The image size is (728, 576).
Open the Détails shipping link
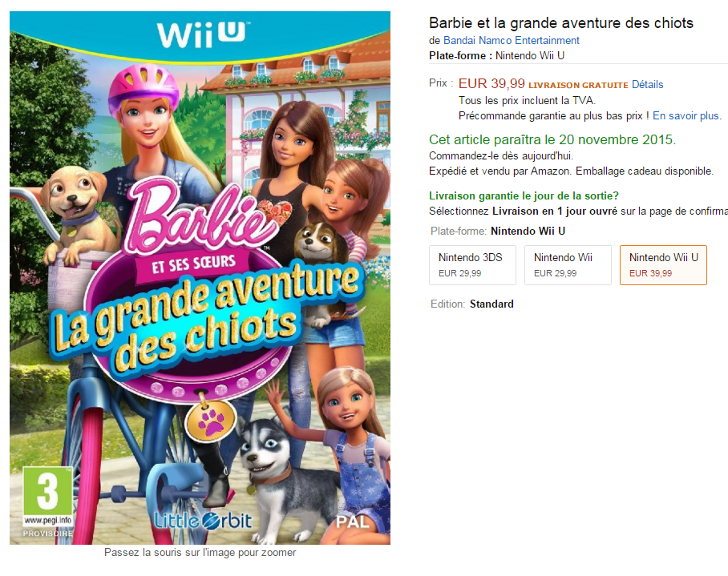[647, 84]
